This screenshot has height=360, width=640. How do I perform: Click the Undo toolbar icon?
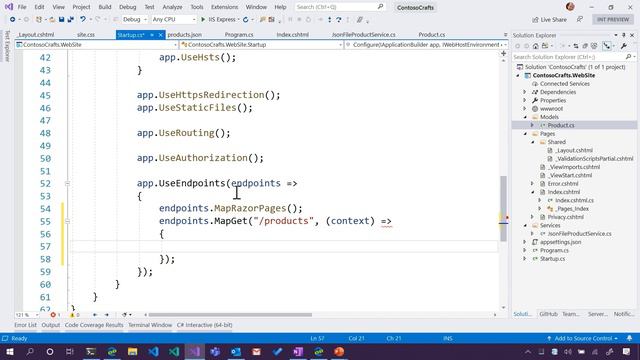[83, 19]
